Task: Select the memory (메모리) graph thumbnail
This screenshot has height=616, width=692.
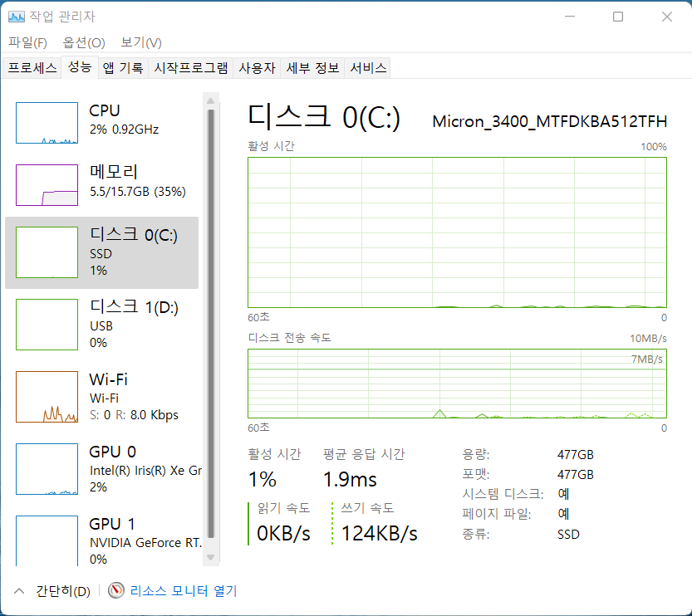Action: click(x=47, y=184)
